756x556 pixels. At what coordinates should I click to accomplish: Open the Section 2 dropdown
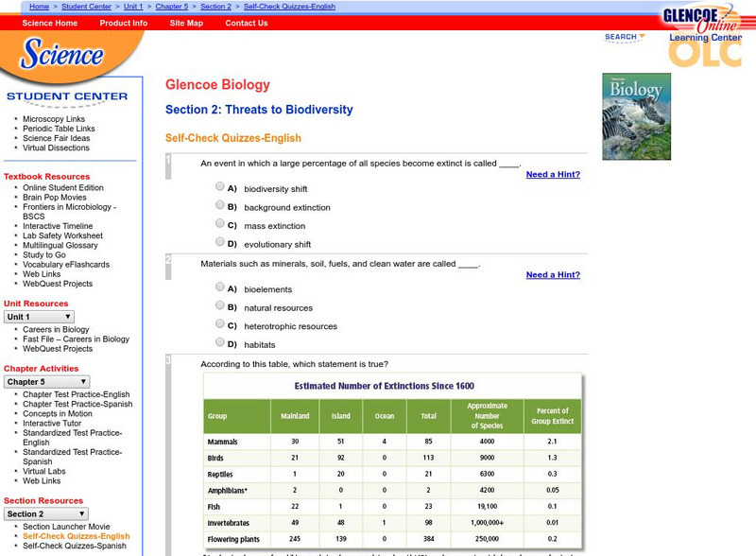tap(46, 514)
